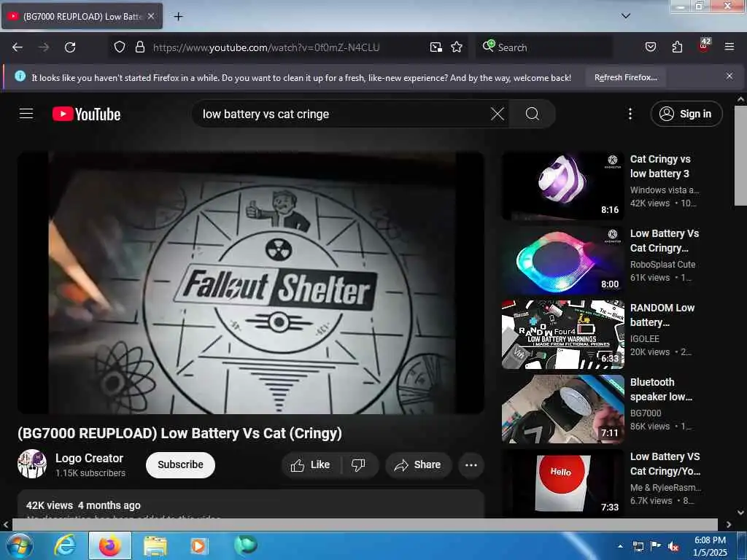Submit search with magnifier button
The width and height of the screenshot is (747, 560).
point(532,114)
